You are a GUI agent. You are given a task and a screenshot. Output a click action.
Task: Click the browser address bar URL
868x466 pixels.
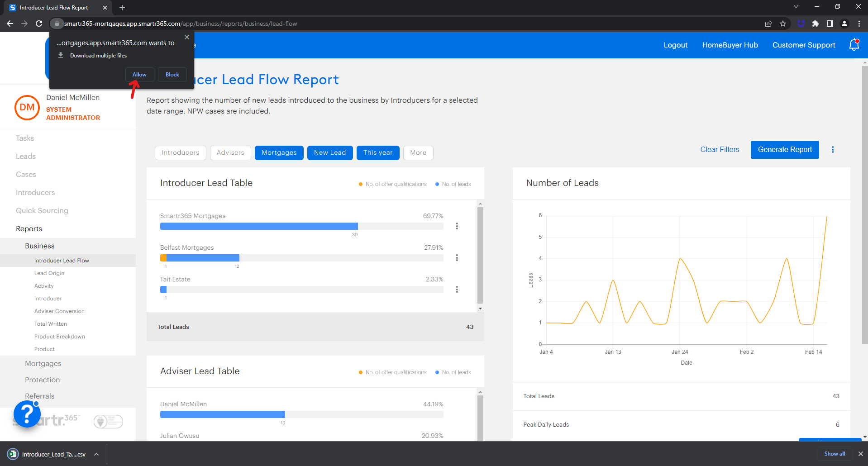[x=181, y=24]
